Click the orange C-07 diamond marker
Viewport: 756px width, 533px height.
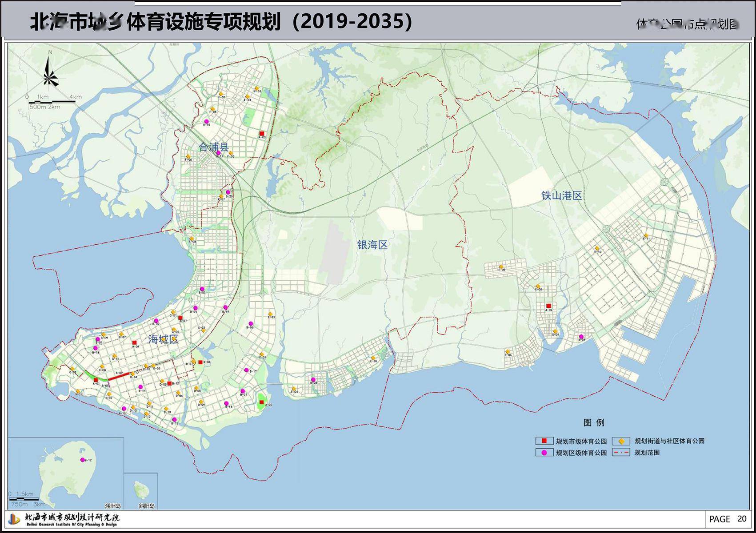coord(122,334)
